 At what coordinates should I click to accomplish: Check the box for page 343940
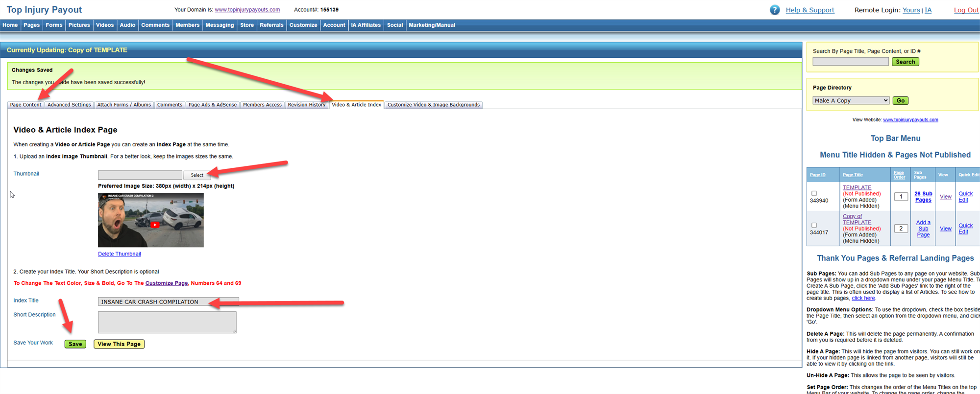[814, 193]
